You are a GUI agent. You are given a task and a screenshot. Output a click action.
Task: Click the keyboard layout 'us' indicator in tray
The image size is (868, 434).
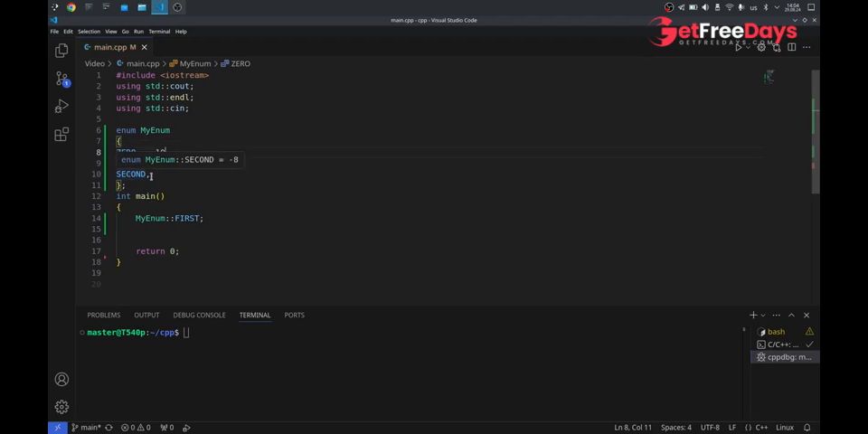pyautogui.click(x=753, y=8)
